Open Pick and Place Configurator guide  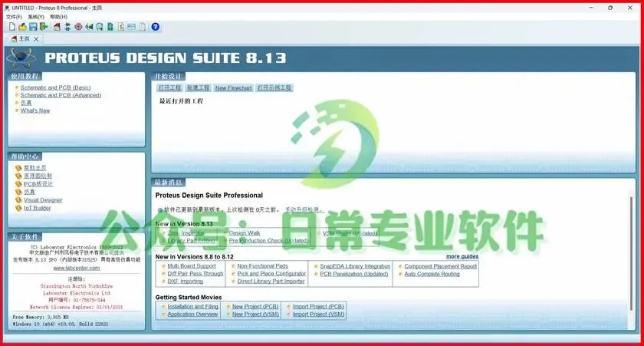click(271, 274)
